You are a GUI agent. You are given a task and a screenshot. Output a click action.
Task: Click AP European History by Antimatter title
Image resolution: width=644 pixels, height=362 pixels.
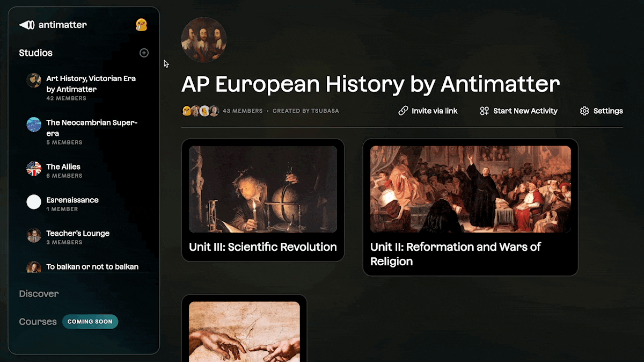371,84
